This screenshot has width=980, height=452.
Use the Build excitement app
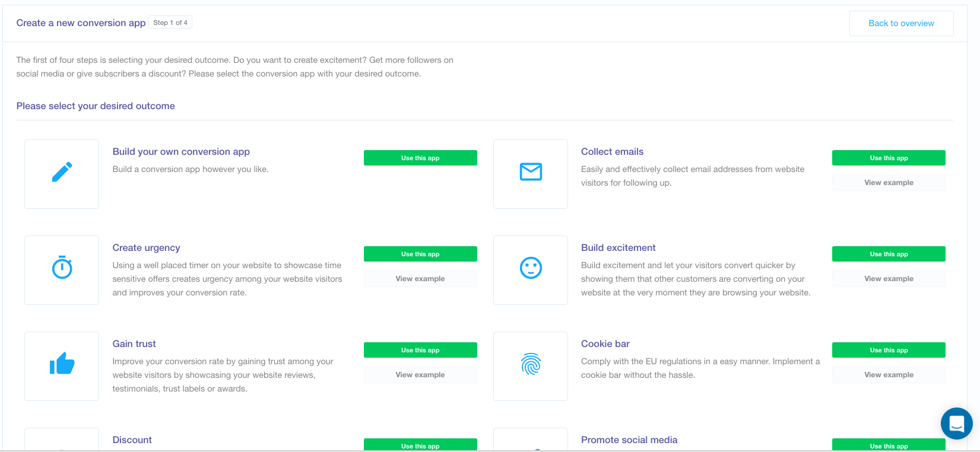[x=889, y=254]
